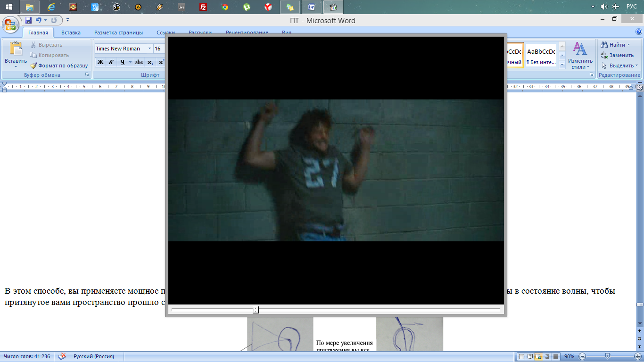Switch to Draft view
This screenshot has height=362, width=644.
[556, 357]
